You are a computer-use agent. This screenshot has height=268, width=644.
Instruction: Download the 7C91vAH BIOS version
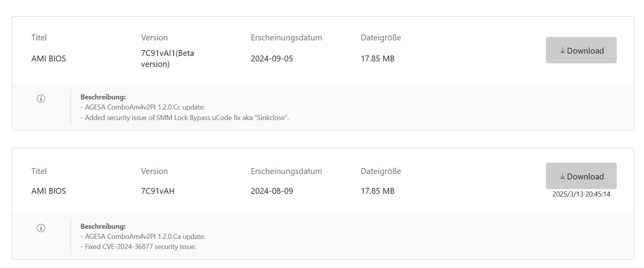(x=581, y=176)
